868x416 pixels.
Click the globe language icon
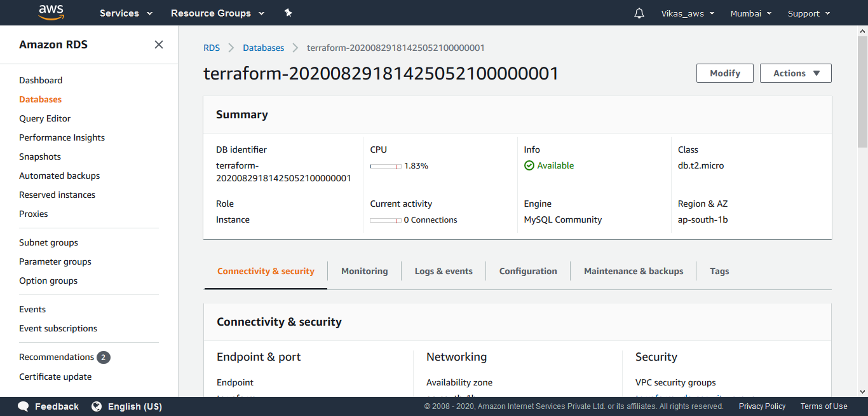(97, 406)
